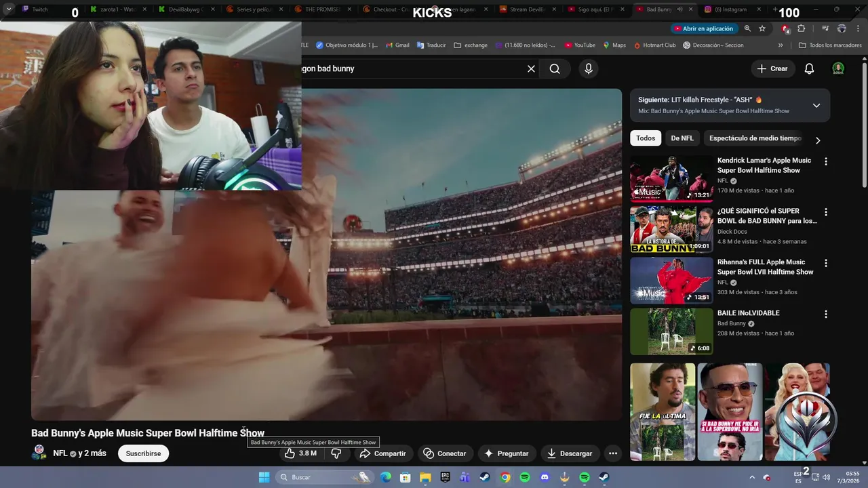Screen dimensions: 868x488
Task: Open Todos los marcadores folder
Action: coord(830,45)
